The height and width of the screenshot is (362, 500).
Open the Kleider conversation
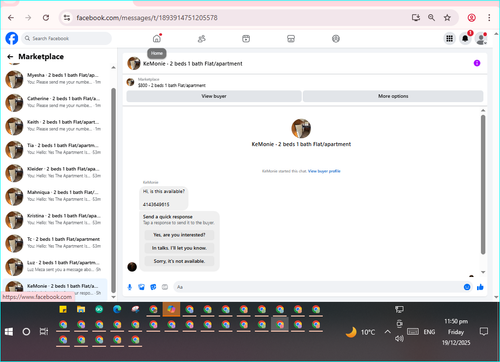click(x=56, y=172)
